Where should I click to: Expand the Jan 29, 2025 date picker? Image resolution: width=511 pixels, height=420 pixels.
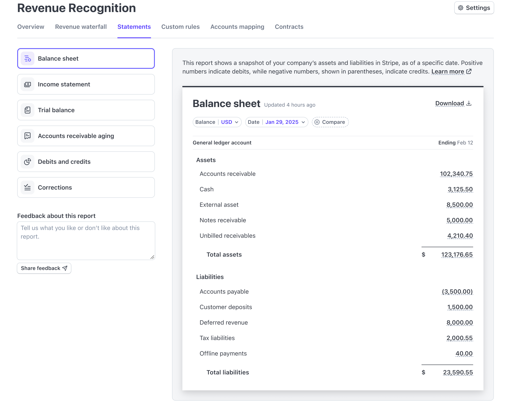click(285, 122)
